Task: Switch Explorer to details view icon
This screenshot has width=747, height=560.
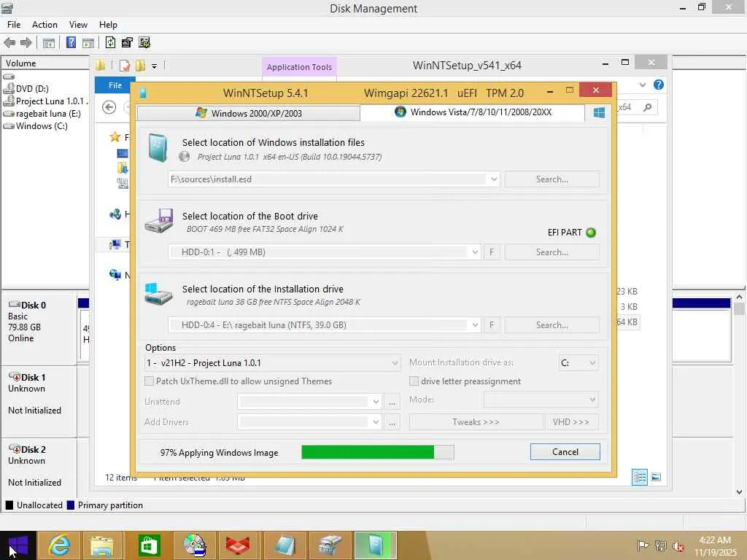Action: coord(639,477)
